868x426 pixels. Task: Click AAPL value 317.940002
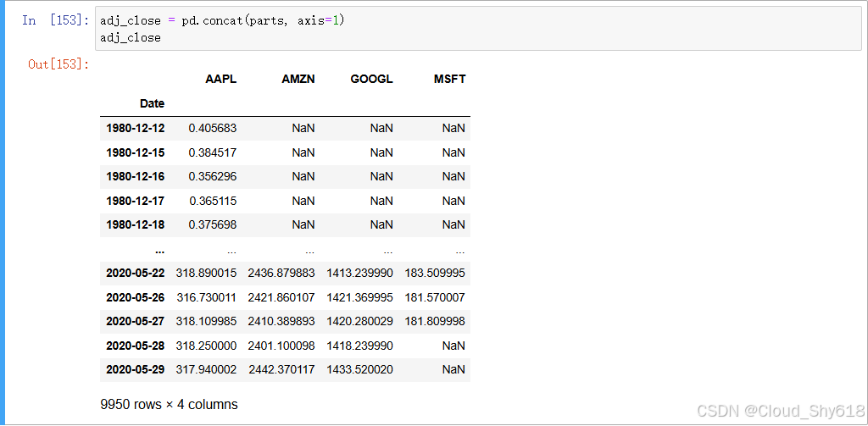[x=207, y=369]
